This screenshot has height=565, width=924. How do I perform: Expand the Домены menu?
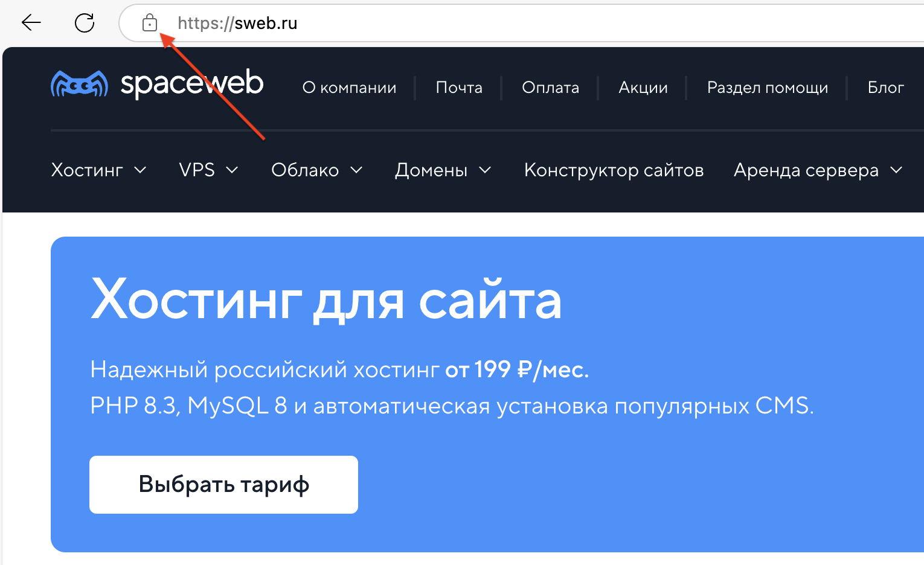(443, 170)
